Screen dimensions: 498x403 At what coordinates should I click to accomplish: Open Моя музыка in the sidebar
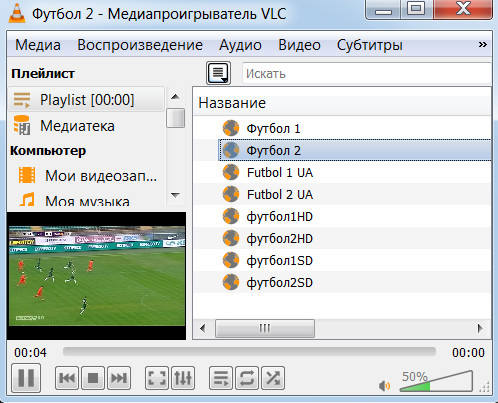(86, 200)
